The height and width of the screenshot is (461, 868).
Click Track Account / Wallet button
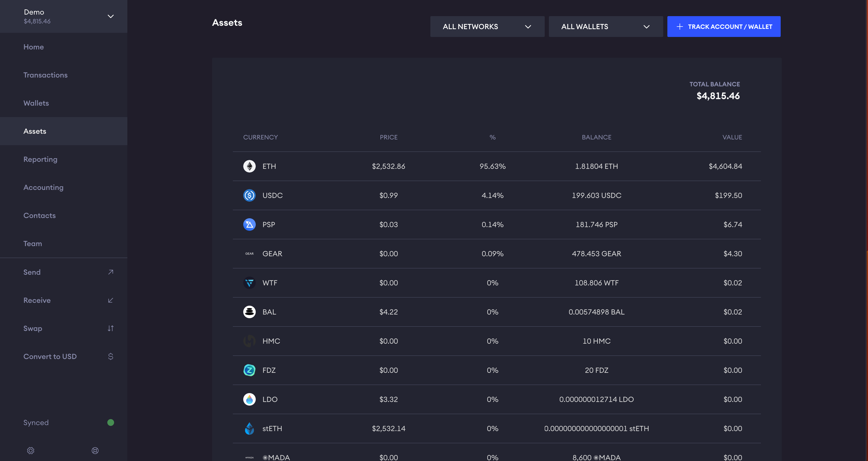tap(724, 27)
